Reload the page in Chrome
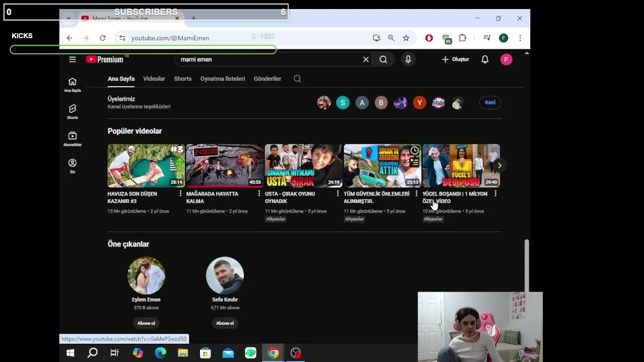Viewport: 644px width, 362px height. point(103,38)
